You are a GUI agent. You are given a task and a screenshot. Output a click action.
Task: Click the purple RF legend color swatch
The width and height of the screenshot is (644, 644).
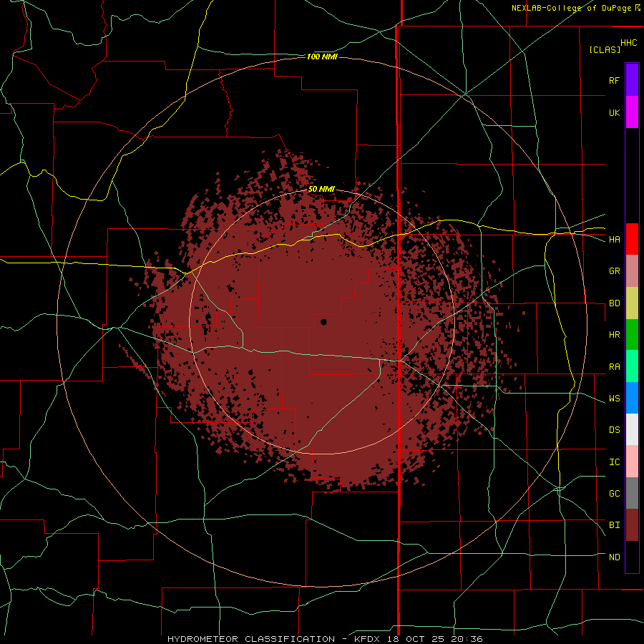pos(632,79)
